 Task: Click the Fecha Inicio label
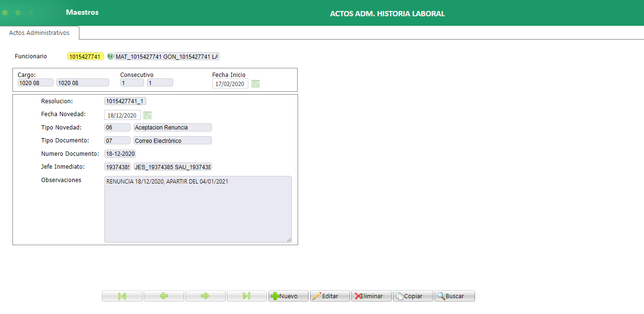click(x=229, y=75)
